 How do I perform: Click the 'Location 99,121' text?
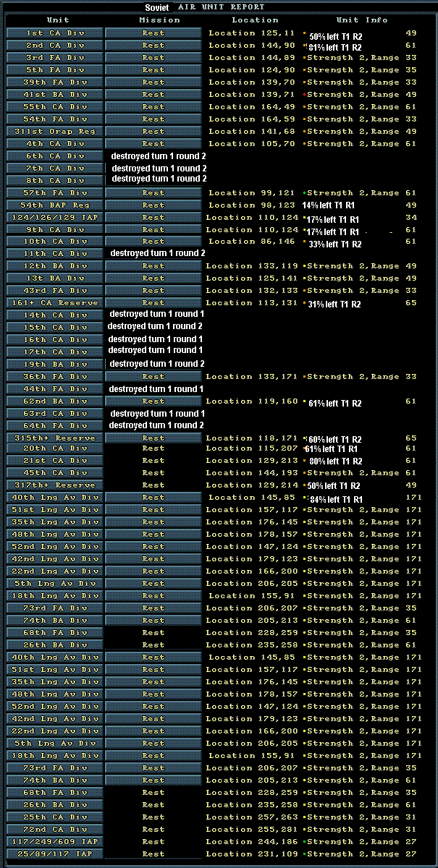252,193
